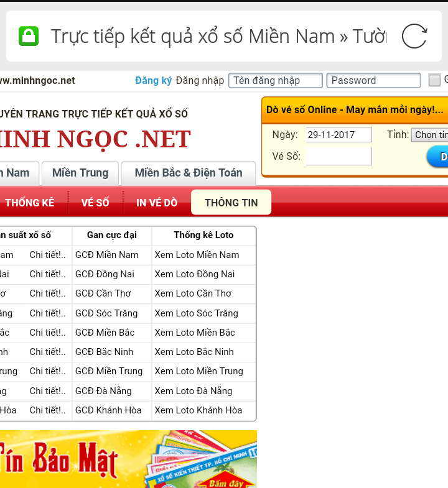Open Xem Loto Đà Nẵng link

tap(194, 391)
